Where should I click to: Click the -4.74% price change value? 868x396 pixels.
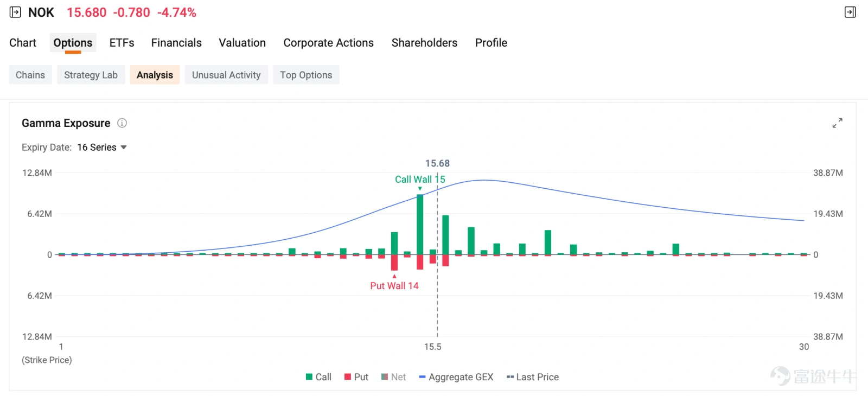[177, 12]
